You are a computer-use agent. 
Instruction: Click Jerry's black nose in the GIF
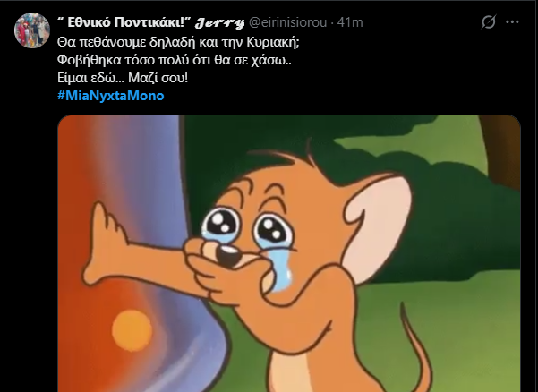[x=229, y=256]
